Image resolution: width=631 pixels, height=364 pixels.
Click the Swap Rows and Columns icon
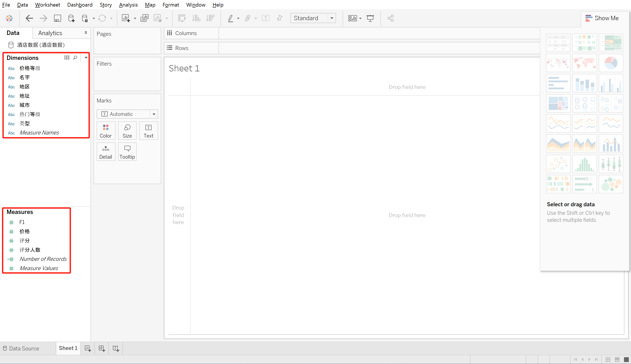[182, 18]
